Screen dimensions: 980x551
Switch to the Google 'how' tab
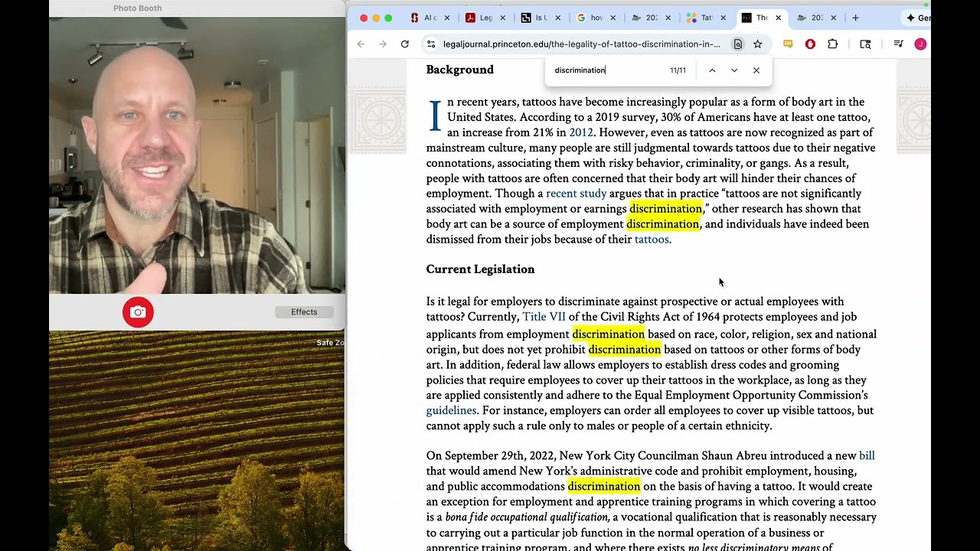[590, 18]
